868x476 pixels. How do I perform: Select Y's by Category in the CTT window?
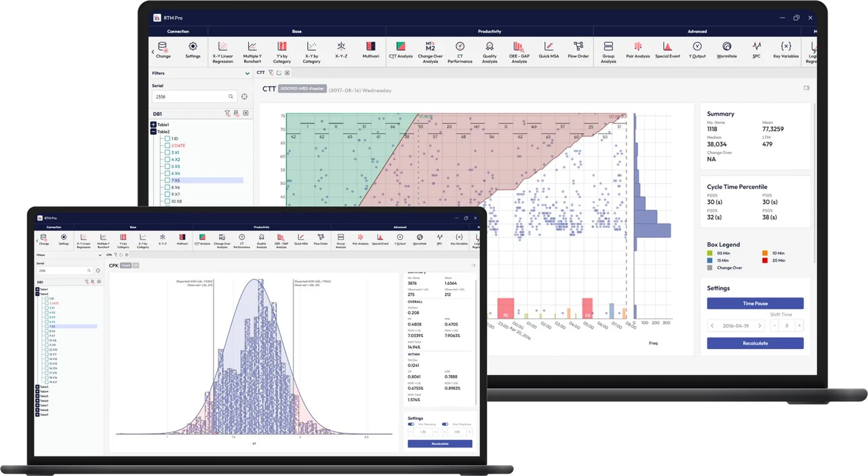tap(281, 53)
